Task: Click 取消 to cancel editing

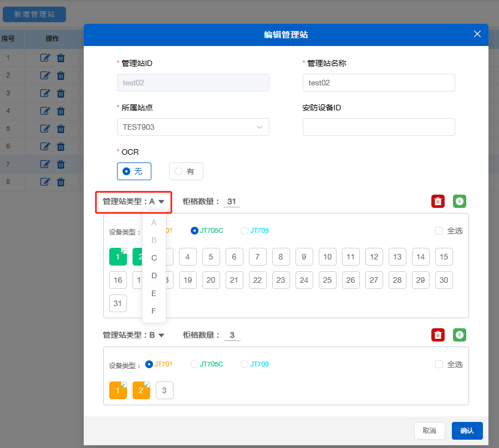Action: (x=429, y=431)
